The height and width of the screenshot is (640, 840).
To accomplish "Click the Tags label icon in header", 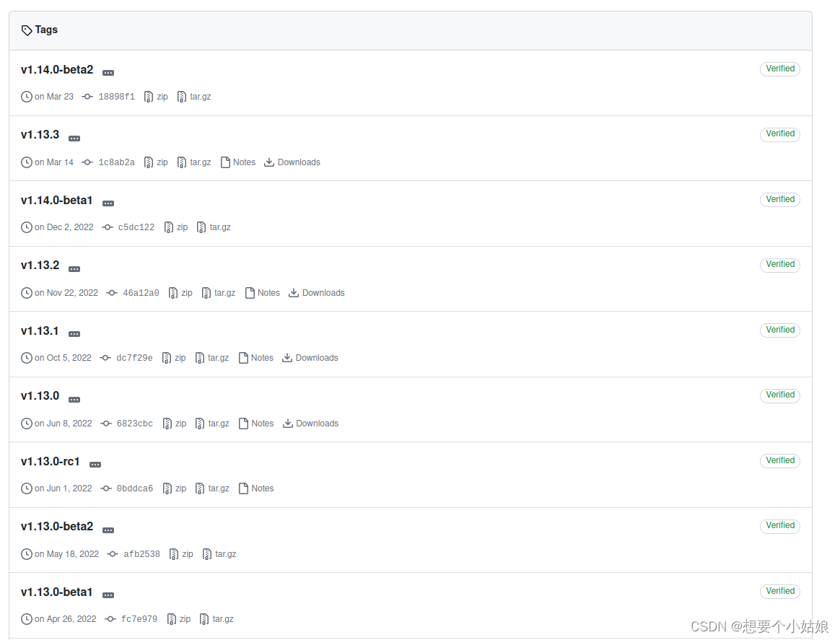I will click(27, 30).
